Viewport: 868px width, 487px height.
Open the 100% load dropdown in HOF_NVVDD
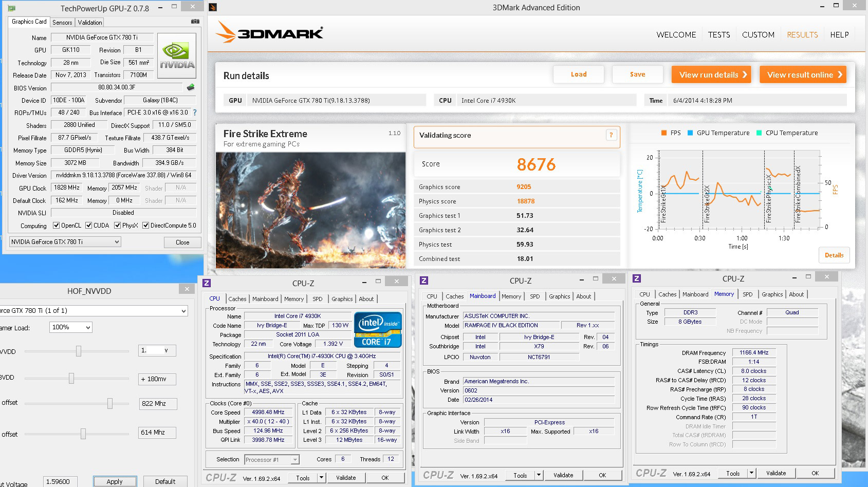pos(71,327)
